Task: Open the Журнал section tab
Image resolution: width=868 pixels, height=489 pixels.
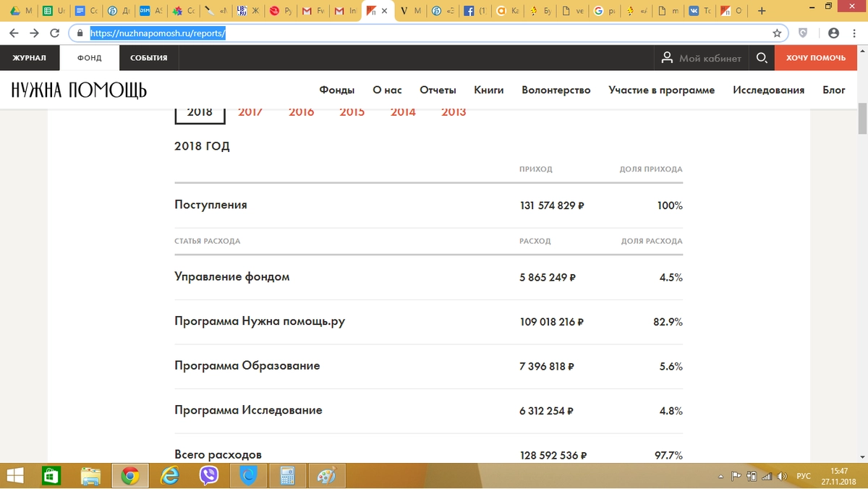Action: [30, 58]
